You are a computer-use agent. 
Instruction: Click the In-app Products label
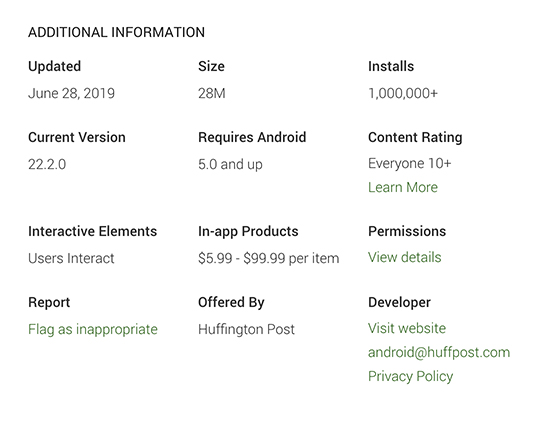[248, 232]
